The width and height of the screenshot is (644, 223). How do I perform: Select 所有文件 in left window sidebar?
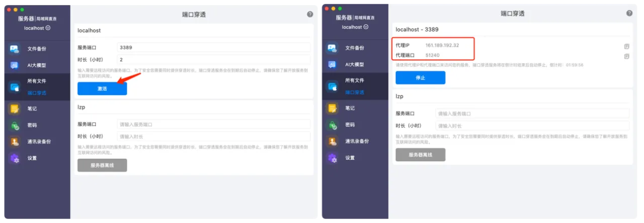click(37, 81)
